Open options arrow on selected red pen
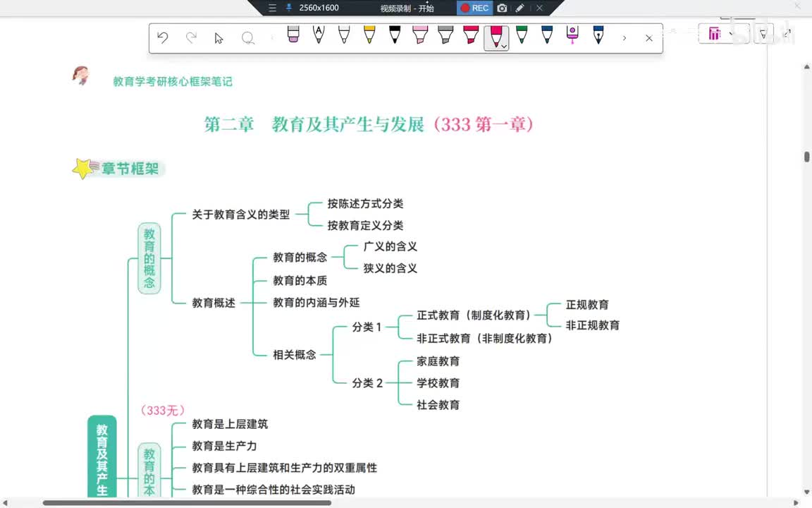The image size is (812, 508). [504, 47]
